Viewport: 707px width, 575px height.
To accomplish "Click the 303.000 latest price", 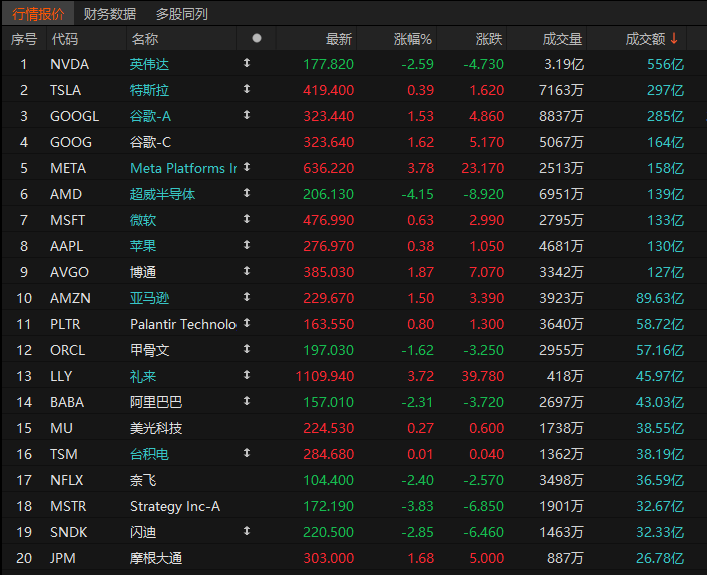I will [x=329, y=558].
